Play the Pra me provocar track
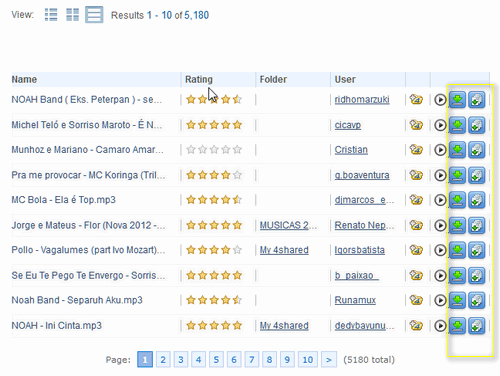 tap(440, 175)
